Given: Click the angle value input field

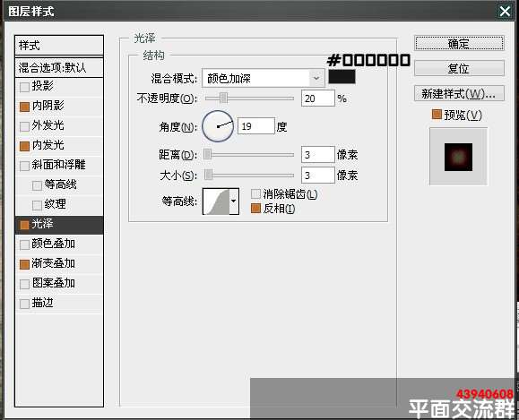Looking at the screenshot, I should pos(256,126).
